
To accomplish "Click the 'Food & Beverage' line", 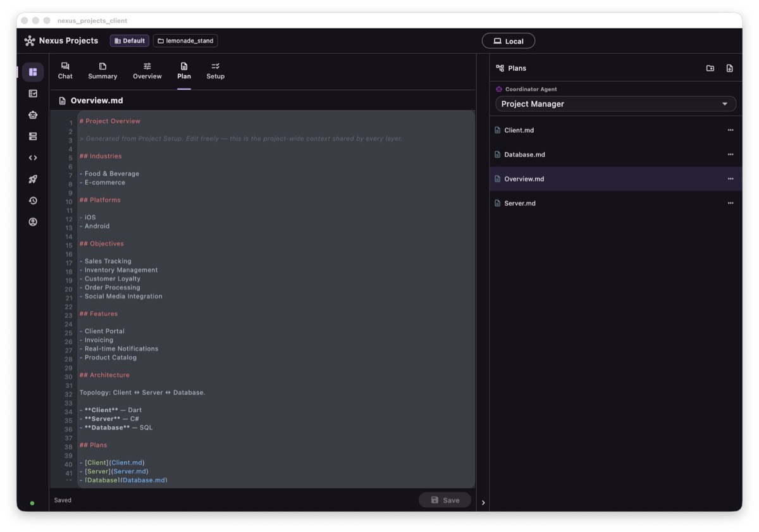I will pos(109,173).
